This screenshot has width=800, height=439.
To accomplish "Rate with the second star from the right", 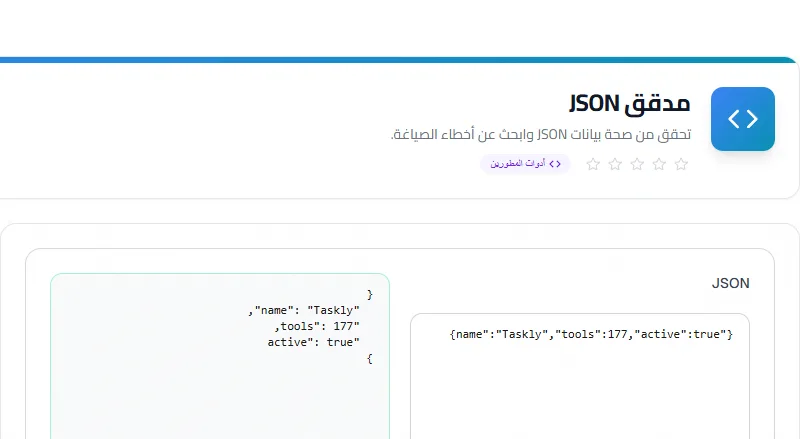I will (659, 164).
